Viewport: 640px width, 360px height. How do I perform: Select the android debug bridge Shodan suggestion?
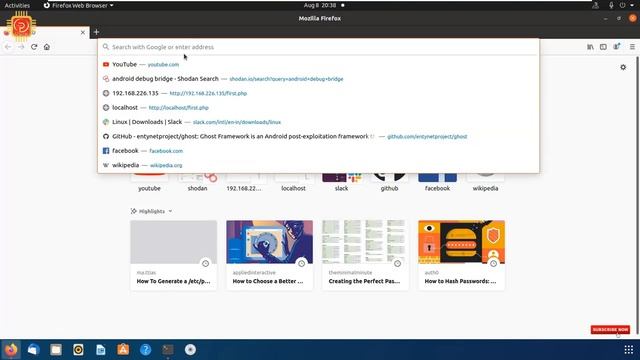(x=318, y=79)
